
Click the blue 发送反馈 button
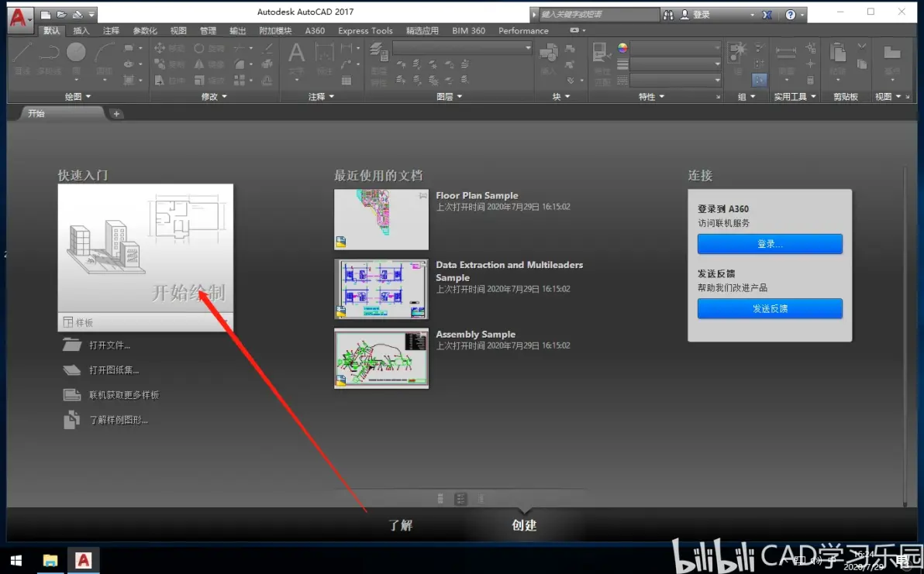[x=770, y=308]
